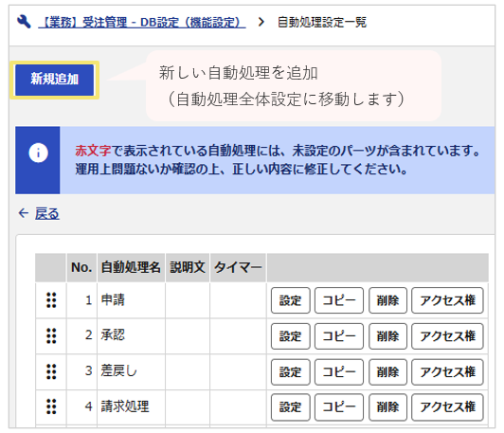This screenshot has width=504, height=433.
Task: Click the No. column header
Action: [x=81, y=267]
